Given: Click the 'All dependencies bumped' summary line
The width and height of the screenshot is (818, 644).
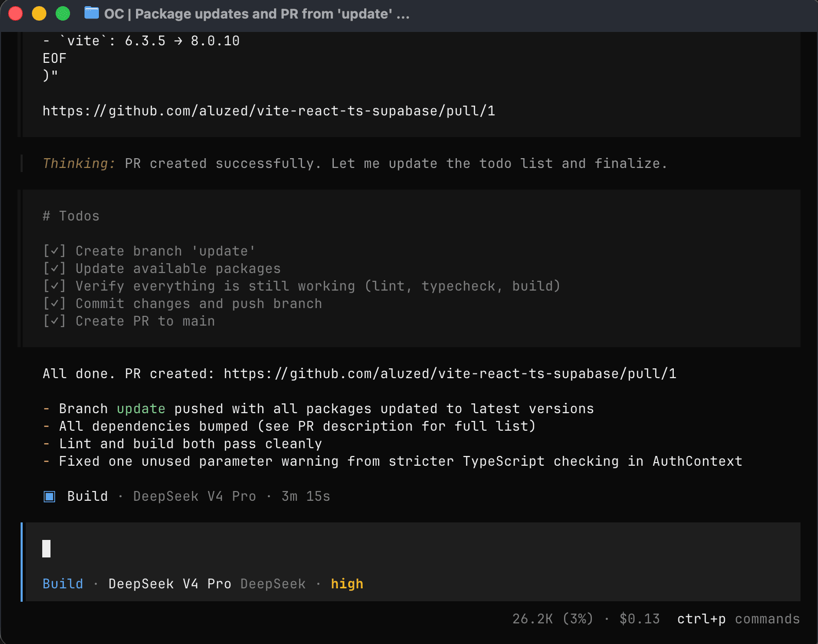Looking at the screenshot, I should point(289,426).
